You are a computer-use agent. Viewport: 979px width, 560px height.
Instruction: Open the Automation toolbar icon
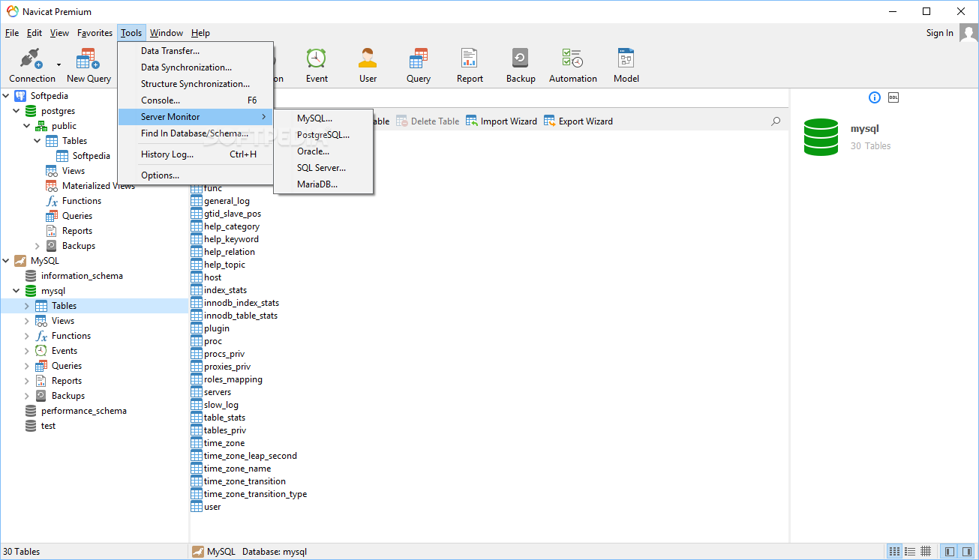573,65
